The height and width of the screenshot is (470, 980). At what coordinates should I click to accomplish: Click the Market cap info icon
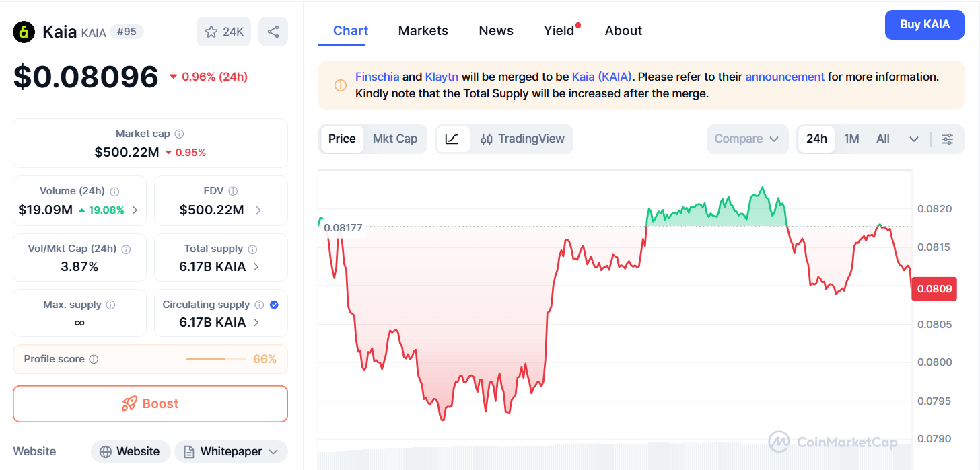click(178, 133)
